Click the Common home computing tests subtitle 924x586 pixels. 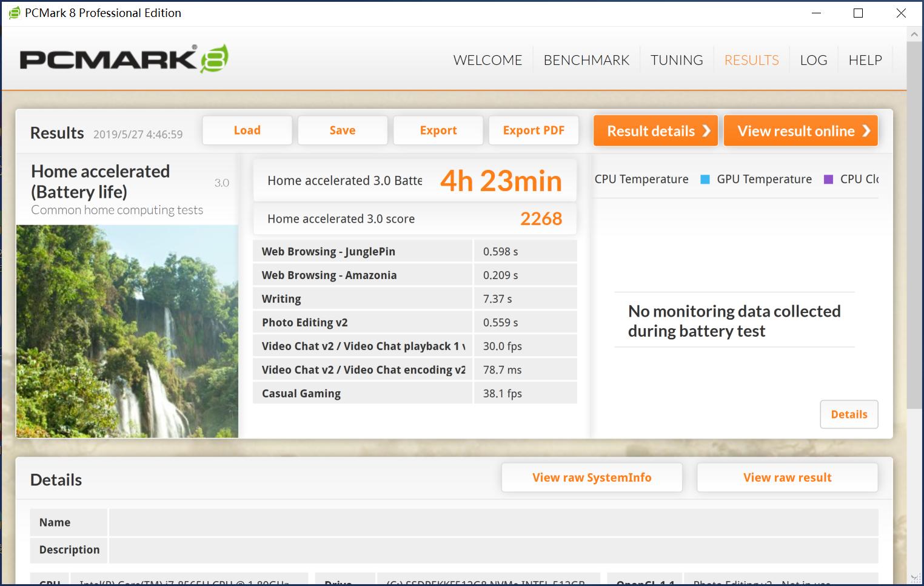pos(117,210)
